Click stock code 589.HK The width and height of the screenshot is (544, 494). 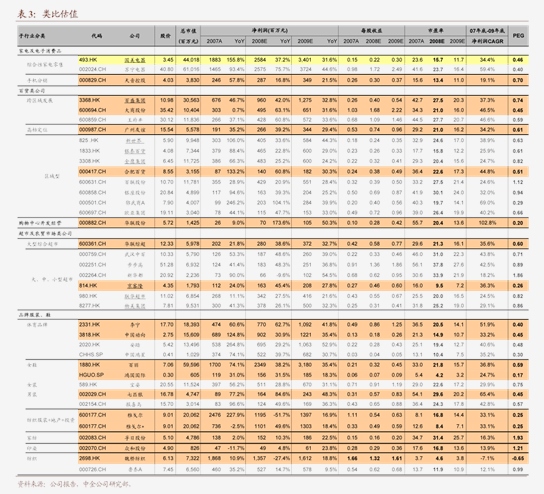coord(88,385)
